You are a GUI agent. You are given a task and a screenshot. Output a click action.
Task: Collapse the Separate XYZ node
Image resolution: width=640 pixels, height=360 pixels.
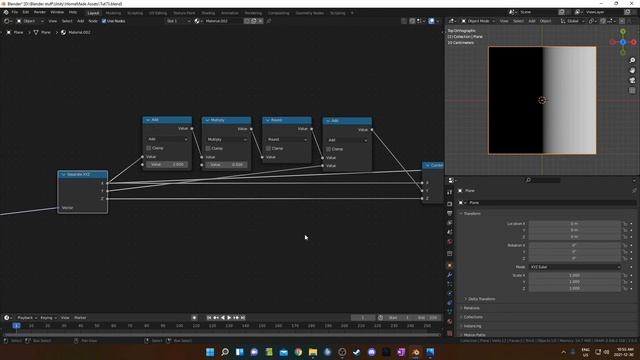[63, 175]
